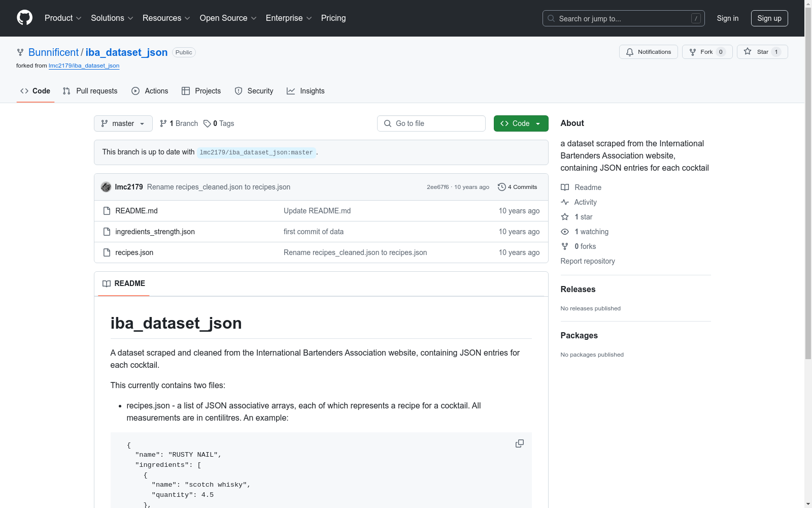The height and width of the screenshot is (508, 812).
Task: Open the 'first commit of data' commit link
Action: click(314, 232)
